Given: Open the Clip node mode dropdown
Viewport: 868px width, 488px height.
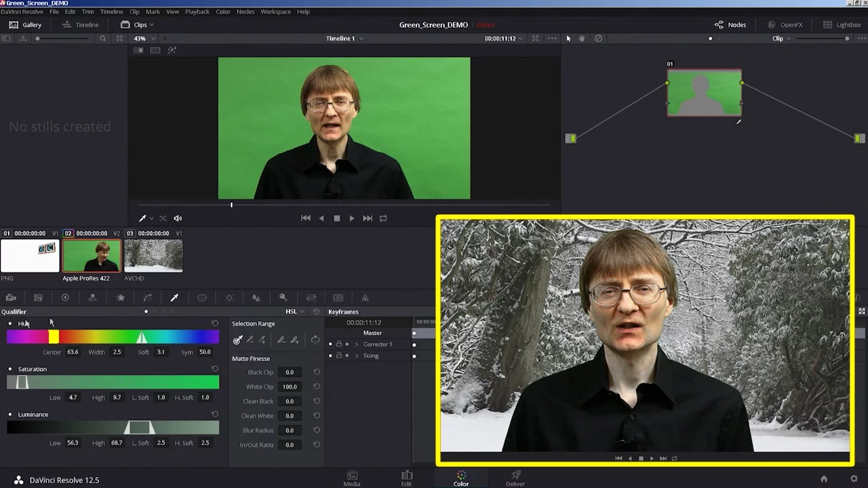Looking at the screenshot, I should coord(781,39).
